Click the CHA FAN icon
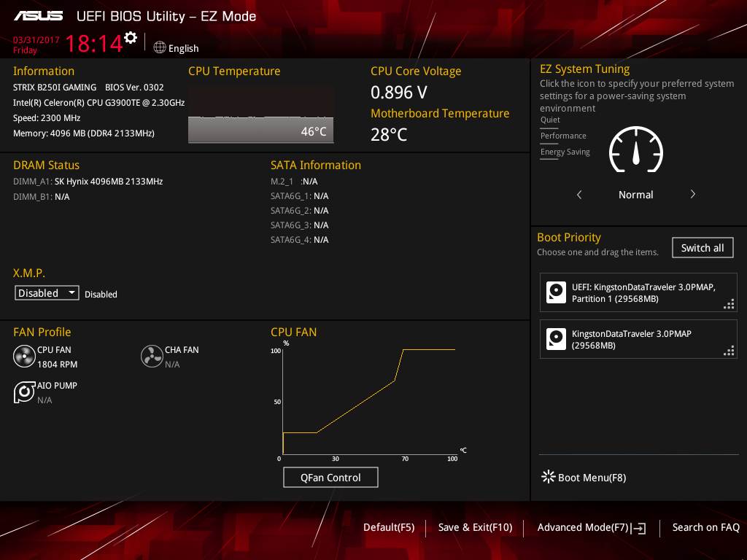The width and height of the screenshot is (747, 560). coord(152,356)
